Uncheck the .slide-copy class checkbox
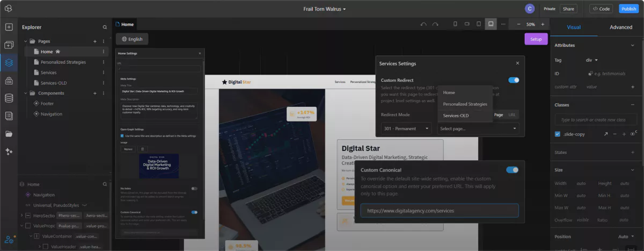 point(557,134)
